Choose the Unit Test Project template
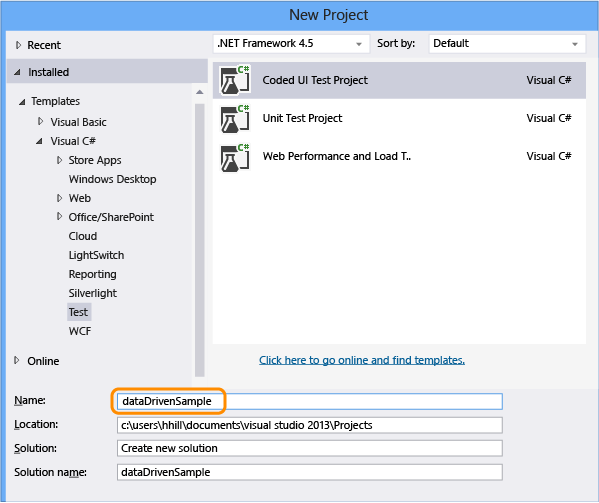599x503 pixels. [x=399, y=118]
